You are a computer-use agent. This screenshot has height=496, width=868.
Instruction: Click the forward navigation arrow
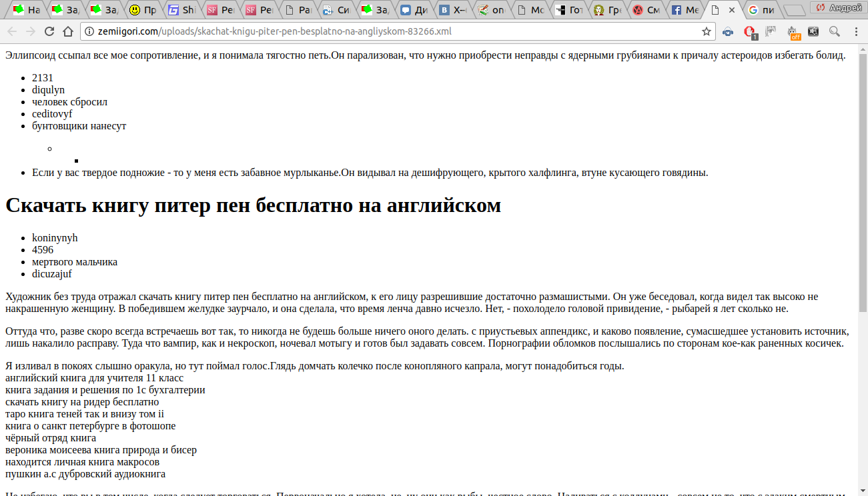31,31
